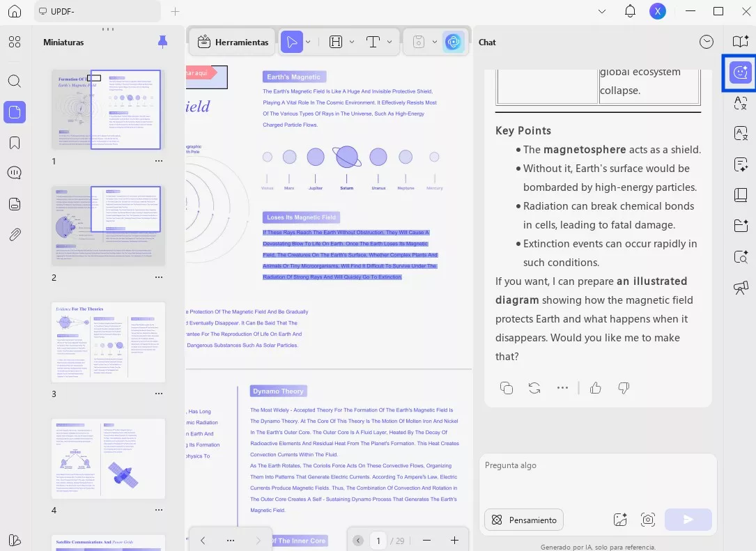Open the AI reading book icon
The height and width of the screenshot is (551, 756).
pos(741,42)
